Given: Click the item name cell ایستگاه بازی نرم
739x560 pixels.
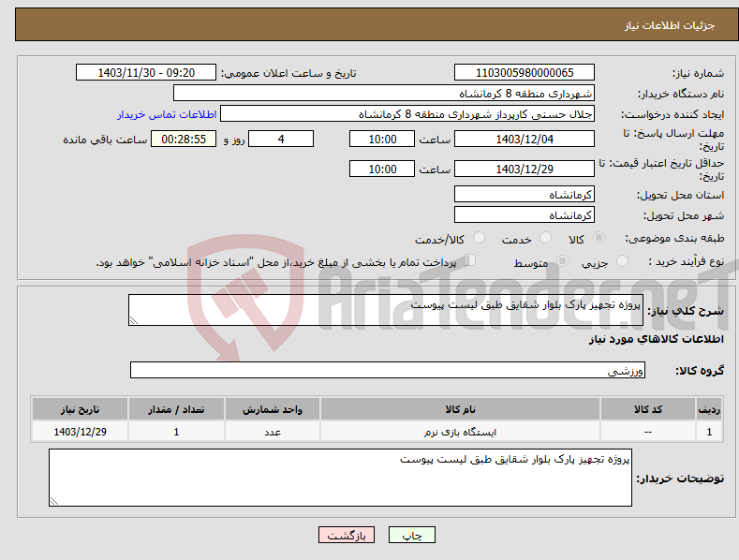Looking at the screenshot, I should point(460,432).
